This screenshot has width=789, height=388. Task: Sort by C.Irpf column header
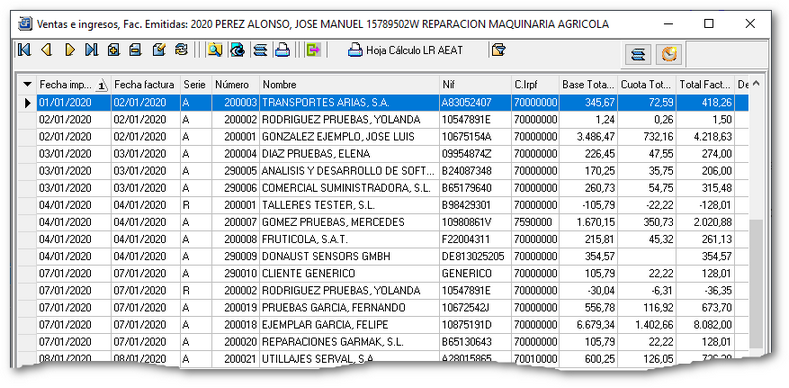[535, 85]
